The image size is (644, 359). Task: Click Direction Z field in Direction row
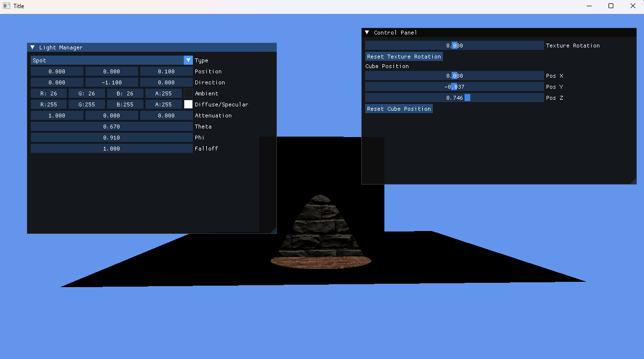coord(167,82)
